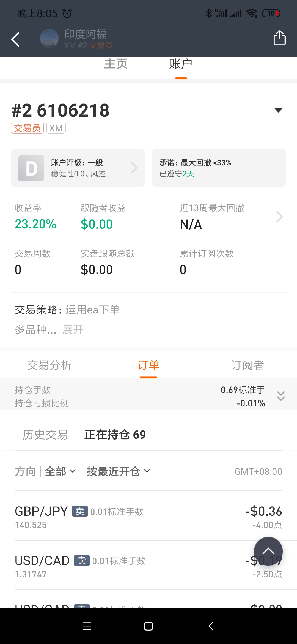Tap the D account rating badge
This screenshot has height=644, width=297.
[x=31, y=168]
